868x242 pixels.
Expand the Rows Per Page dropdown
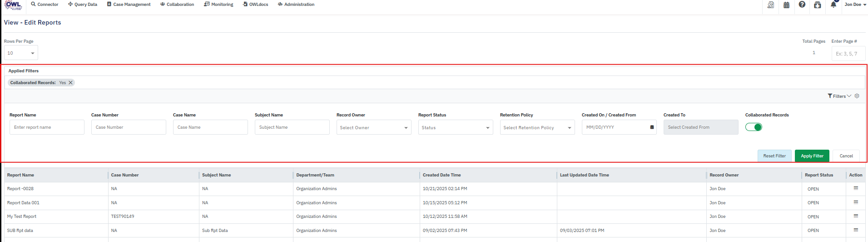(21, 53)
